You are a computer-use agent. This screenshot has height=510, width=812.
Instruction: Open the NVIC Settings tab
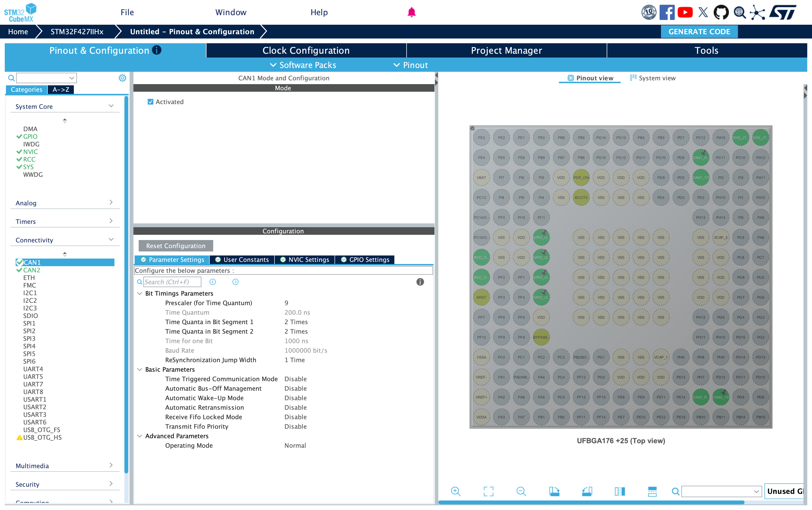(305, 259)
